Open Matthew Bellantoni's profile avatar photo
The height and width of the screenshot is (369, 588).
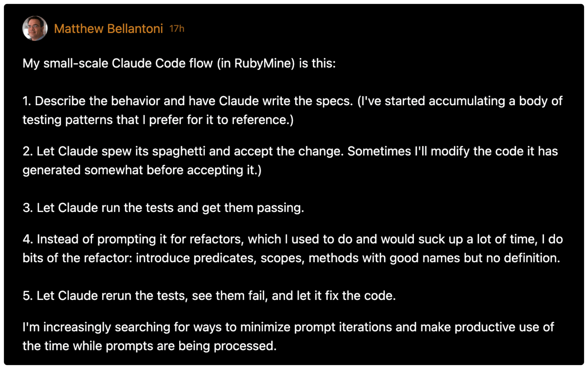[x=35, y=28]
